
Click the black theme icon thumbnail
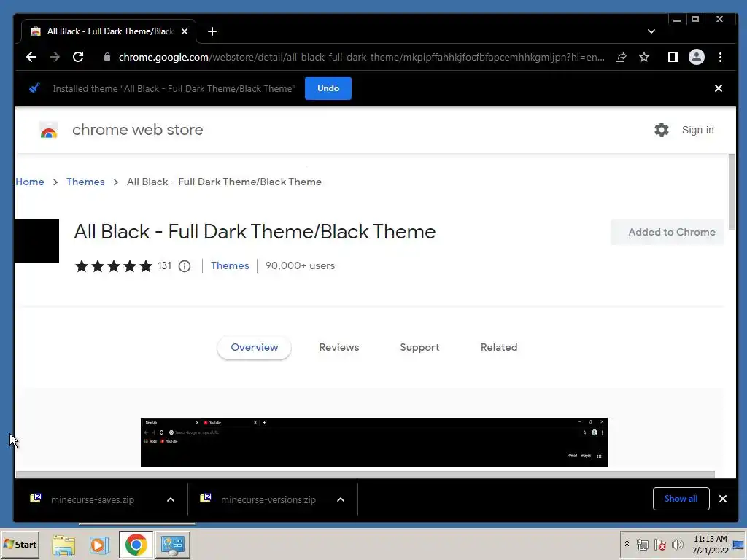point(37,241)
